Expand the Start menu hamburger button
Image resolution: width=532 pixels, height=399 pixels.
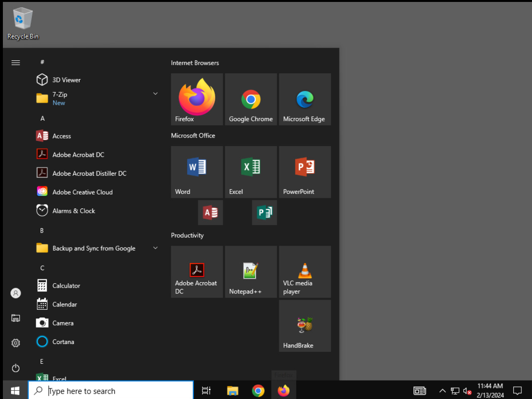tap(15, 63)
